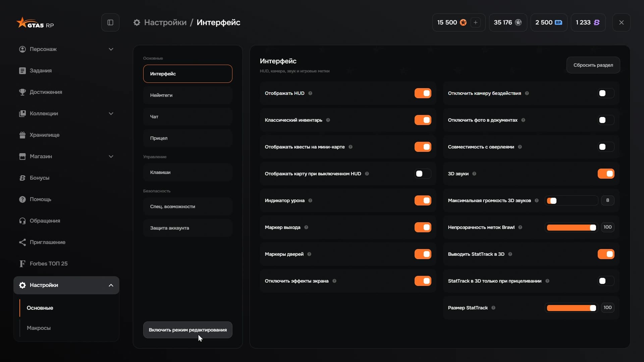Turn on Отображать карту при выключенном HUD

tap(423, 174)
